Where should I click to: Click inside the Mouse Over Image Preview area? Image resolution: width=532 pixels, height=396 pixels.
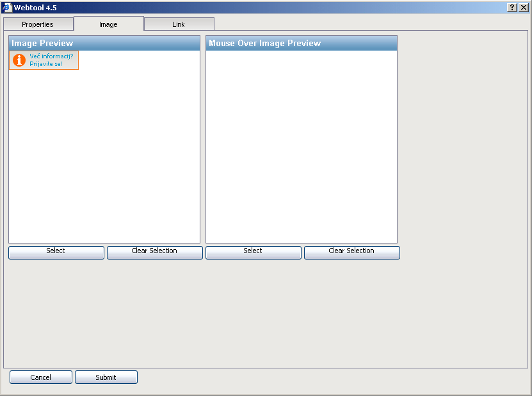point(302,147)
